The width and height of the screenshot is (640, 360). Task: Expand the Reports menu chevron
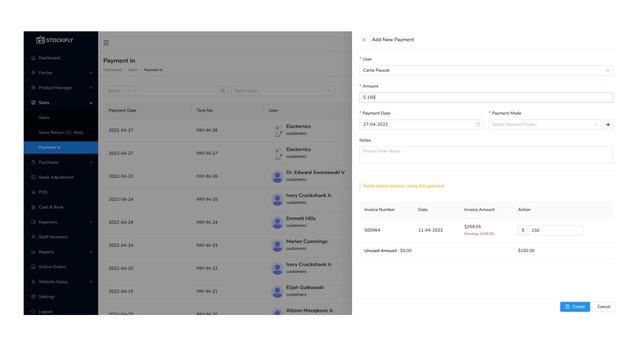coord(91,252)
